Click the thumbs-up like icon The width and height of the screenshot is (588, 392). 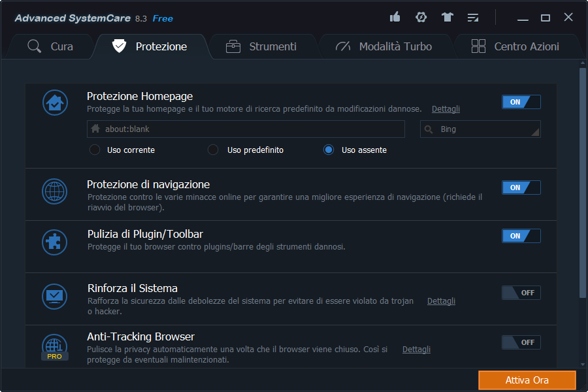tap(395, 18)
